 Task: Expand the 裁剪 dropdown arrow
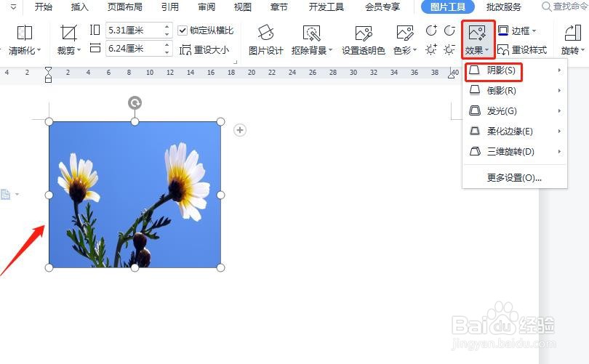[79, 50]
